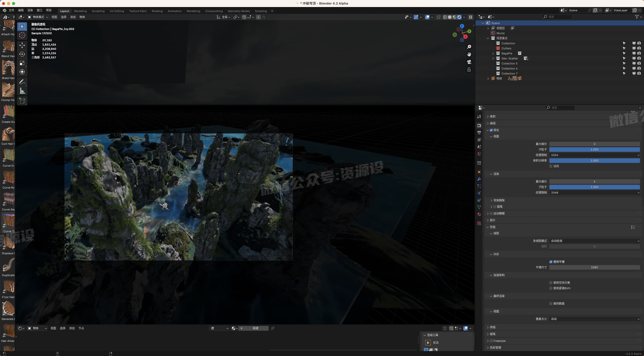
Task: Open the viewport 添加 menu
Action: click(x=73, y=17)
